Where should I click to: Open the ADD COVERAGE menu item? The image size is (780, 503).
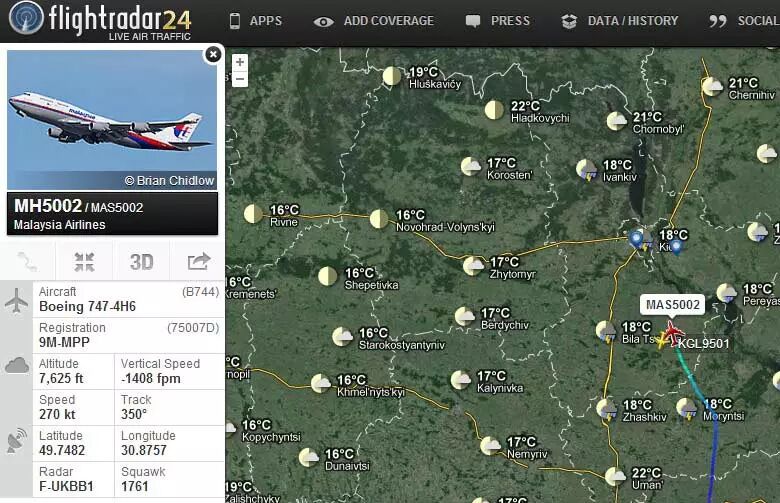click(x=389, y=21)
